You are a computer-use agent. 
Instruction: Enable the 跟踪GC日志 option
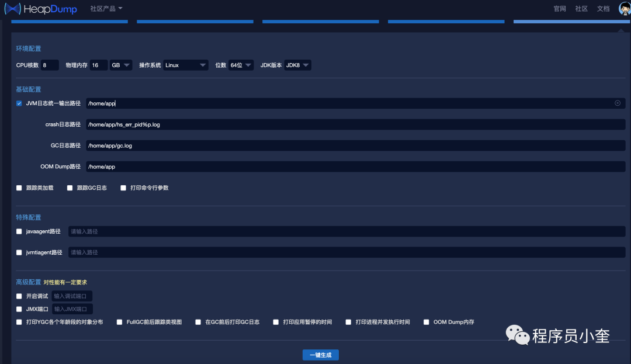70,188
